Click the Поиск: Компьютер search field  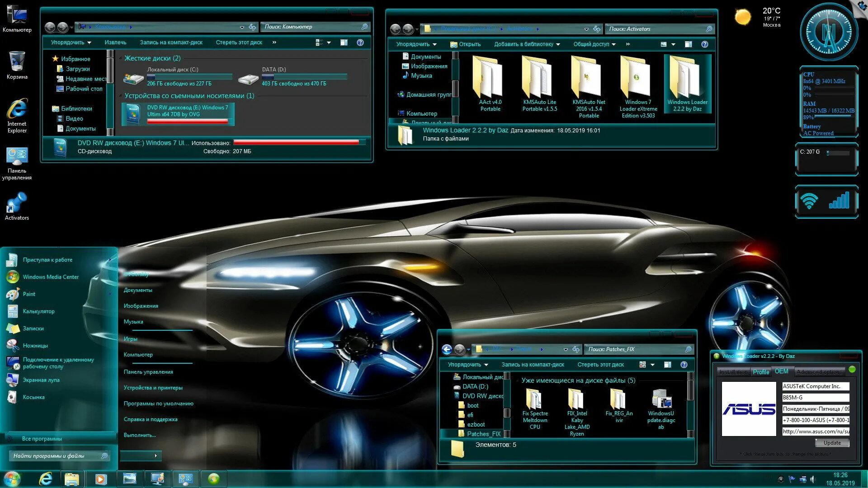coord(315,27)
